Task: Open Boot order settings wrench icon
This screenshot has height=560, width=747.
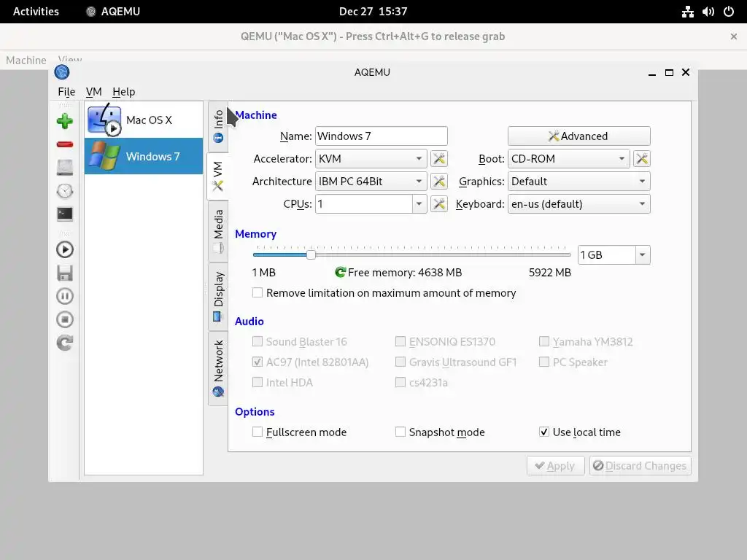Action: click(x=642, y=158)
